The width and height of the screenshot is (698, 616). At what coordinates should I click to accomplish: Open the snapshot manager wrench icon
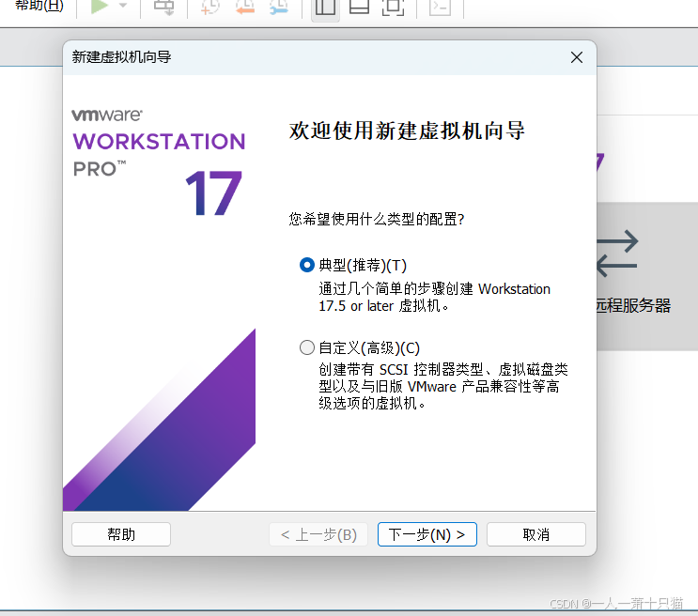click(279, 7)
